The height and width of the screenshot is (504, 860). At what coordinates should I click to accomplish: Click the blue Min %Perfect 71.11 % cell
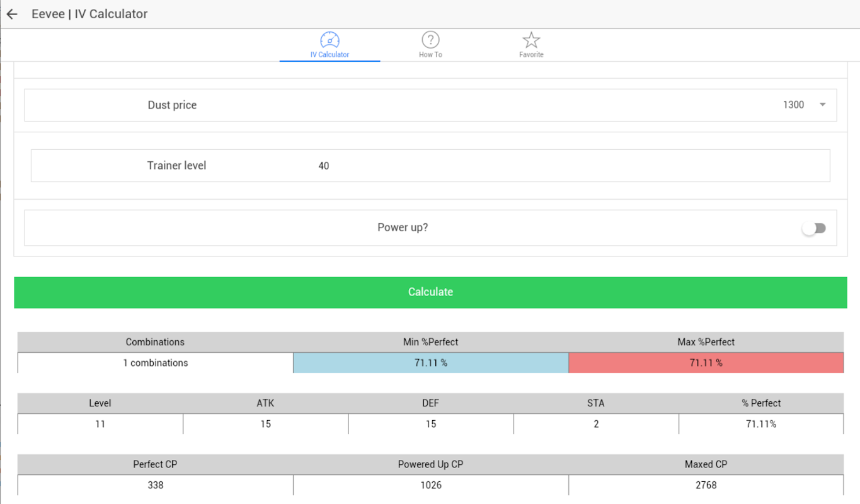pyautogui.click(x=430, y=363)
